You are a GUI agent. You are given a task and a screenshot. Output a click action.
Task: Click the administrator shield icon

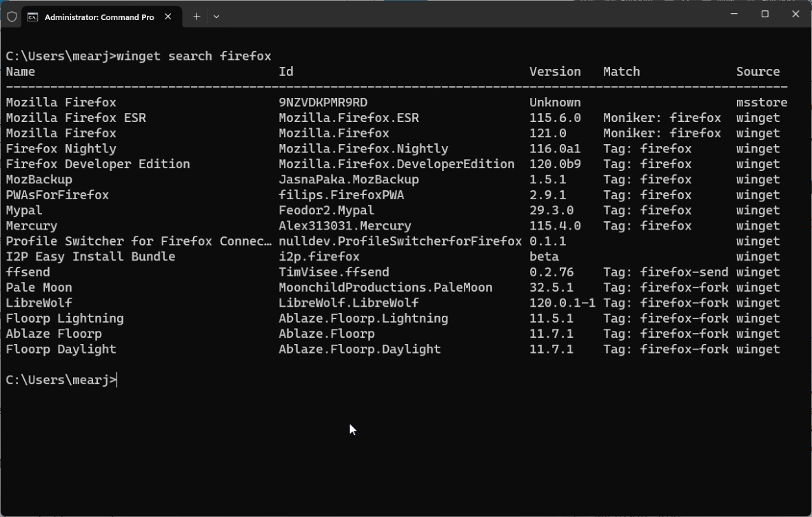point(12,16)
